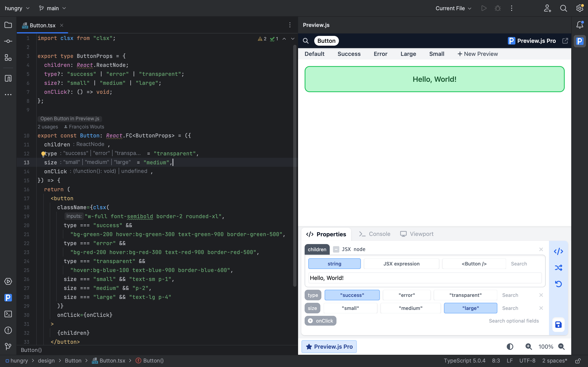Switch children property to JSX expression mode

(401, 264)
